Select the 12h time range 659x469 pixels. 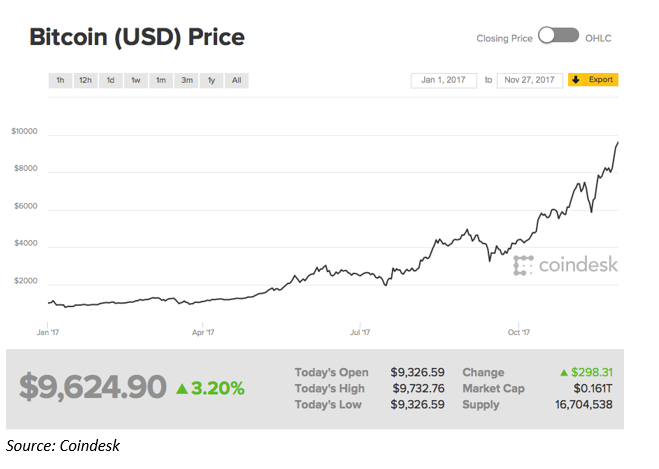(85, 80)
